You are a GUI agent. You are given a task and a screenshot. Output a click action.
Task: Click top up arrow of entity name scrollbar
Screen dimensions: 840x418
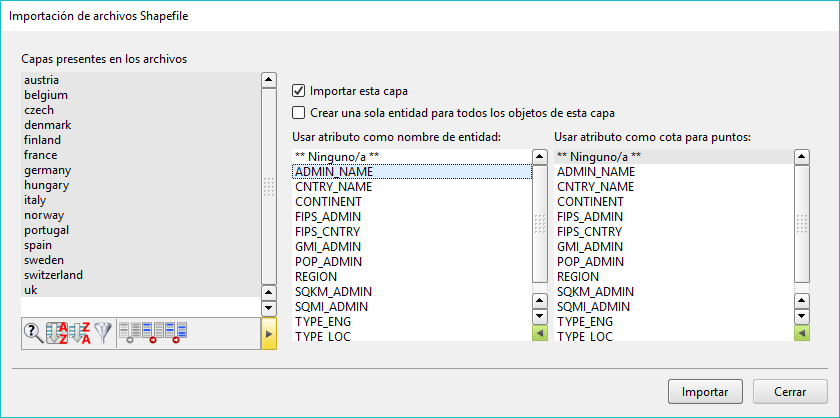coord(539,157)
